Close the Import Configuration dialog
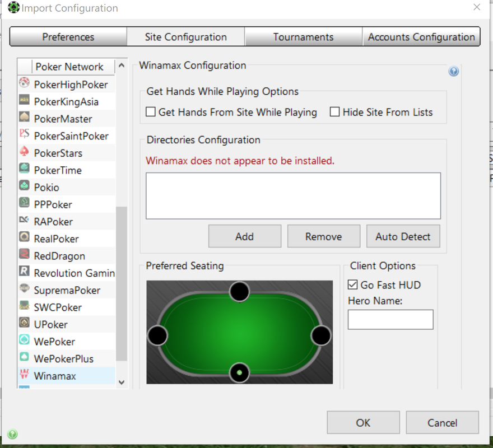The width and height of the screenshot is (493, 448). point(477,7)
